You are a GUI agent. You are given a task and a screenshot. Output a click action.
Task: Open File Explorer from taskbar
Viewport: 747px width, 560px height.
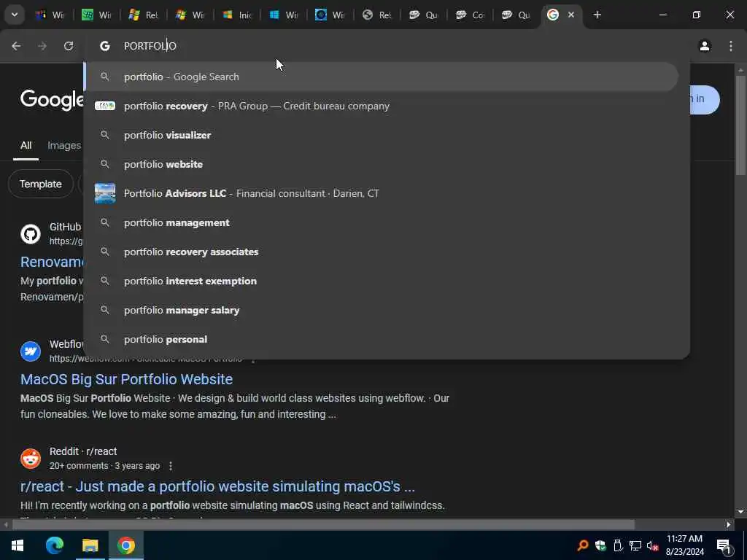[90, 545]
